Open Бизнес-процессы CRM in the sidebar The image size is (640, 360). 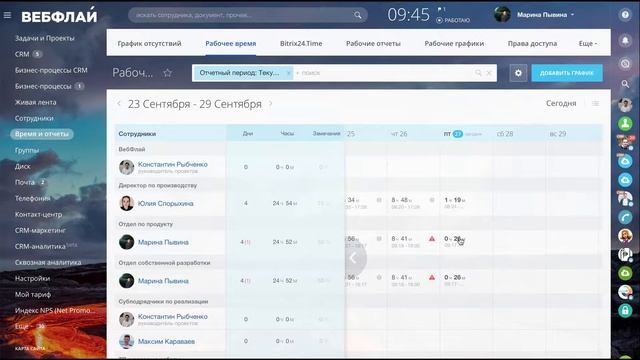pos(51,70)
